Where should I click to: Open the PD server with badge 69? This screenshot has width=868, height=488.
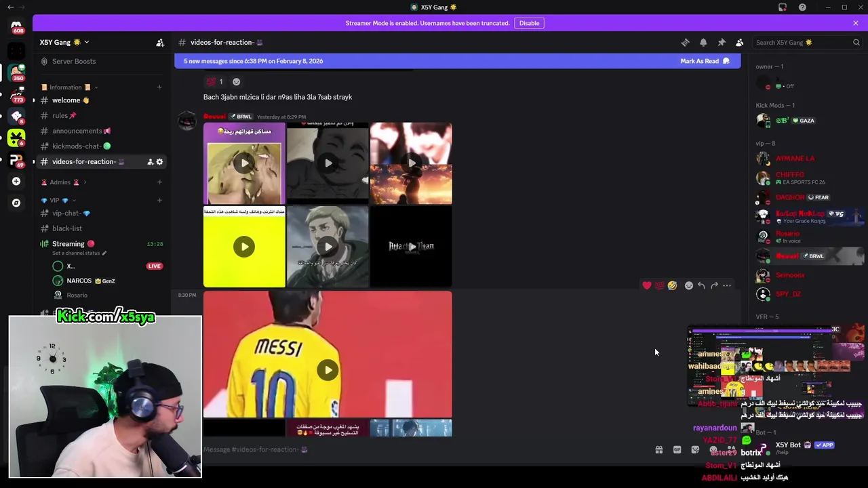tap(16, 160)
